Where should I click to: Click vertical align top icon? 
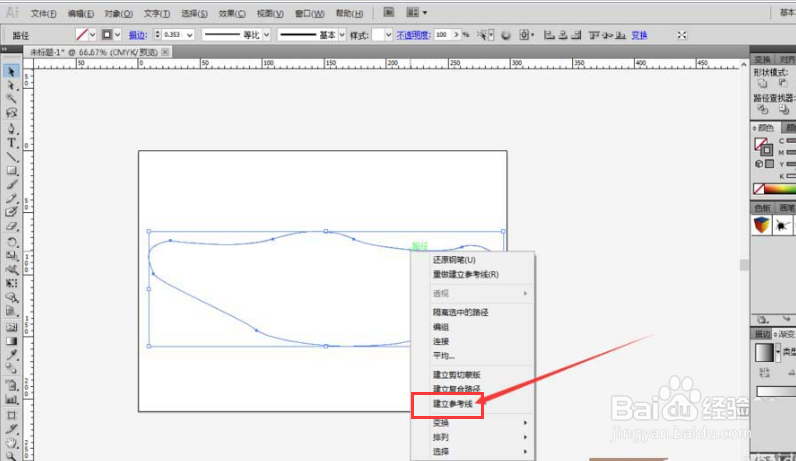point(593,35)
